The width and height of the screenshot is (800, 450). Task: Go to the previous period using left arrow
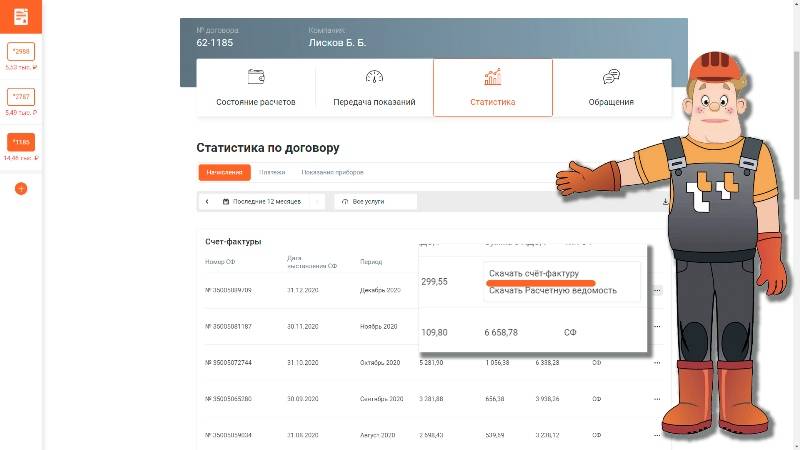pos(207,201)
